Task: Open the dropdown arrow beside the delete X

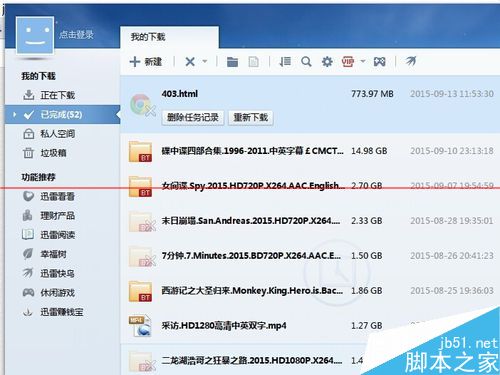Action: tap(205, 61)
